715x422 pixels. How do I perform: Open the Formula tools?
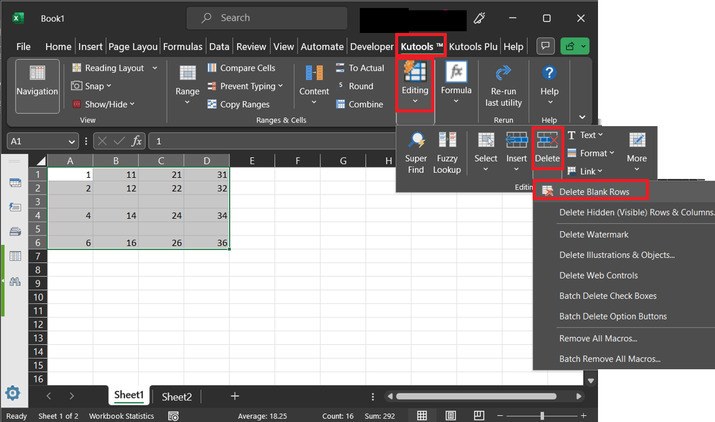456,83
